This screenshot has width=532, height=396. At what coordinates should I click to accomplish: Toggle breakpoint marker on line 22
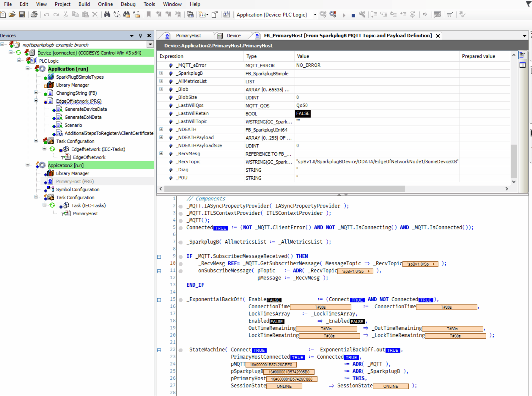[181, 350]
